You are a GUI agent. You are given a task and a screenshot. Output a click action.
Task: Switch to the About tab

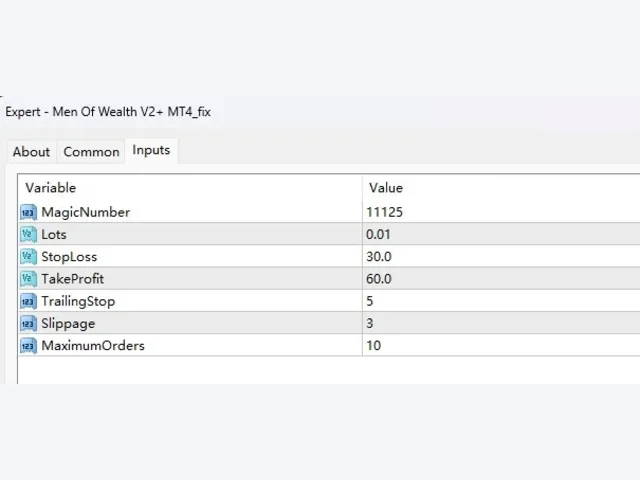click(31, 152)
